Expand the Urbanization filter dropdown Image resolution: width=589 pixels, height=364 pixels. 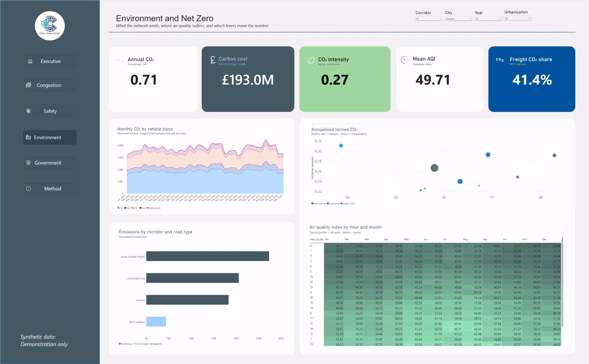pyautogui.click(x=518, y=18)
